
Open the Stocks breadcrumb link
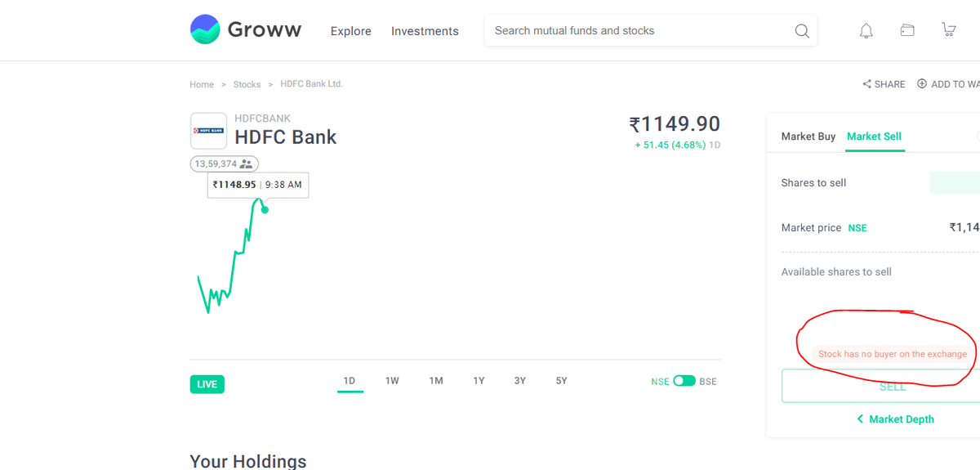point(247,84)
